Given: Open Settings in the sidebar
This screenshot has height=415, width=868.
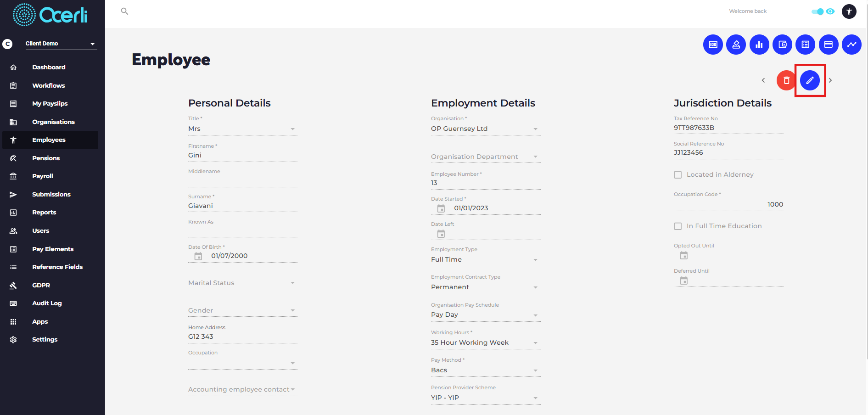Looking at the screenshot, I should click(x=50, y=340).
